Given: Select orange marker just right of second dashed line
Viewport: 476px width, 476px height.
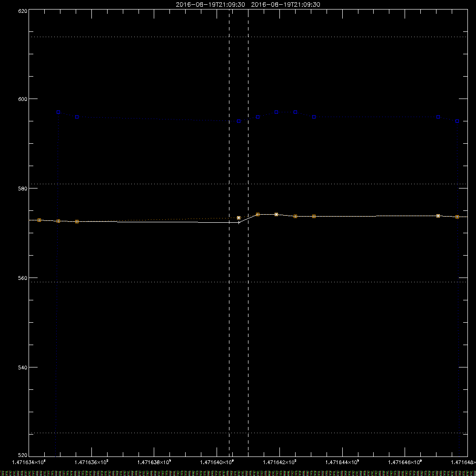Looking at the screenshot, I should [258, 214].
